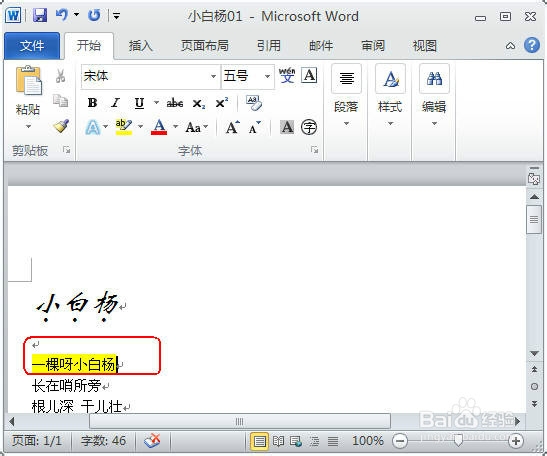
Task: Open Select Browse Object circle
Action: [x=534, y=387]
